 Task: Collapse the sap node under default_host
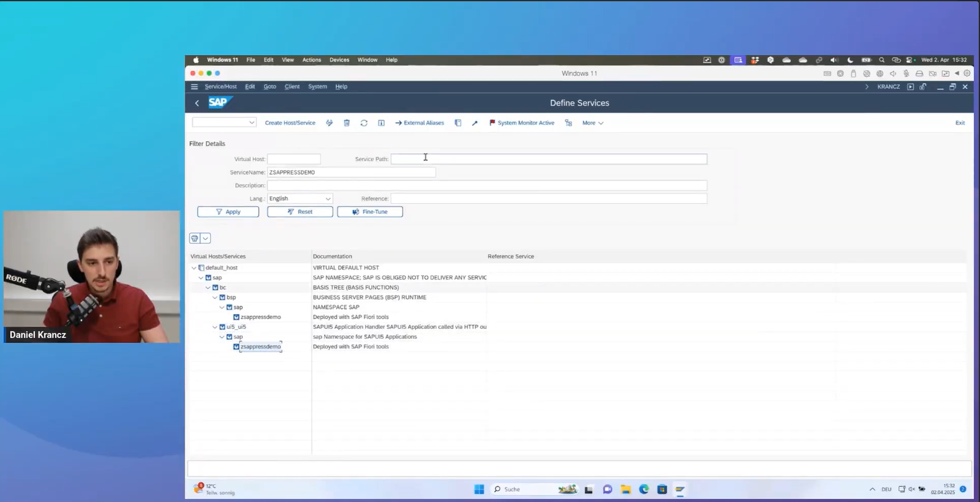201,278
